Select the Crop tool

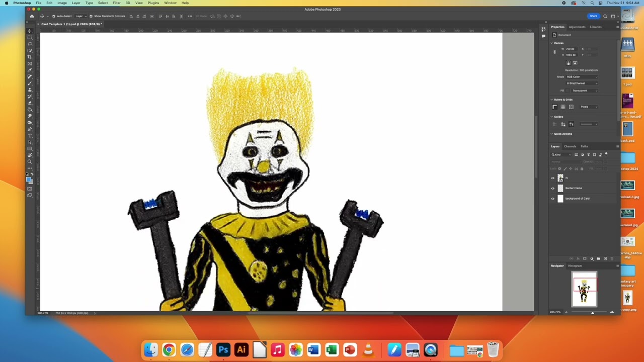(x=30, y=57)
